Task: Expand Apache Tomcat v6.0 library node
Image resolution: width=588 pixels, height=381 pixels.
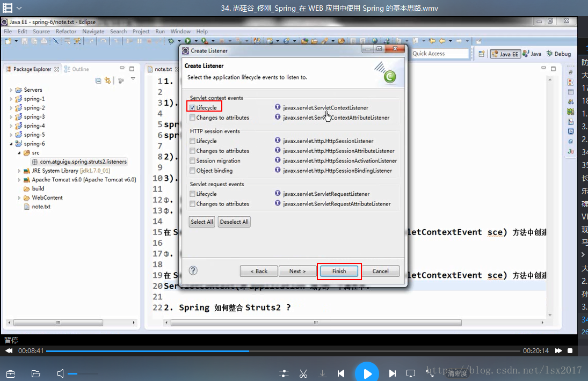Action: 19,180
